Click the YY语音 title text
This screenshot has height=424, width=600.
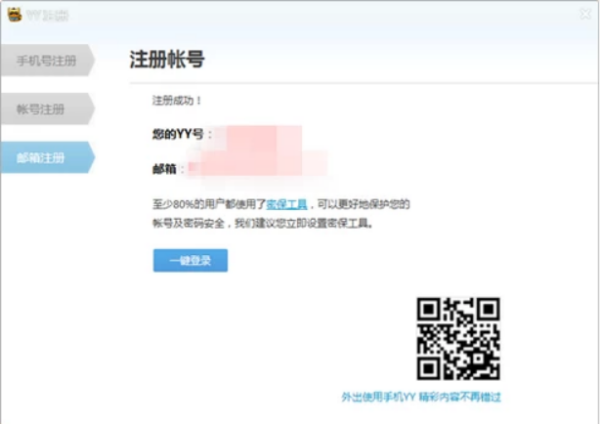click(x=47, y=15)
